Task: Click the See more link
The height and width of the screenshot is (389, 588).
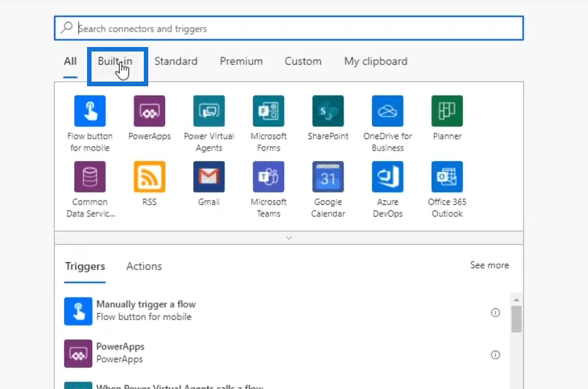Action: coord(489,265)
